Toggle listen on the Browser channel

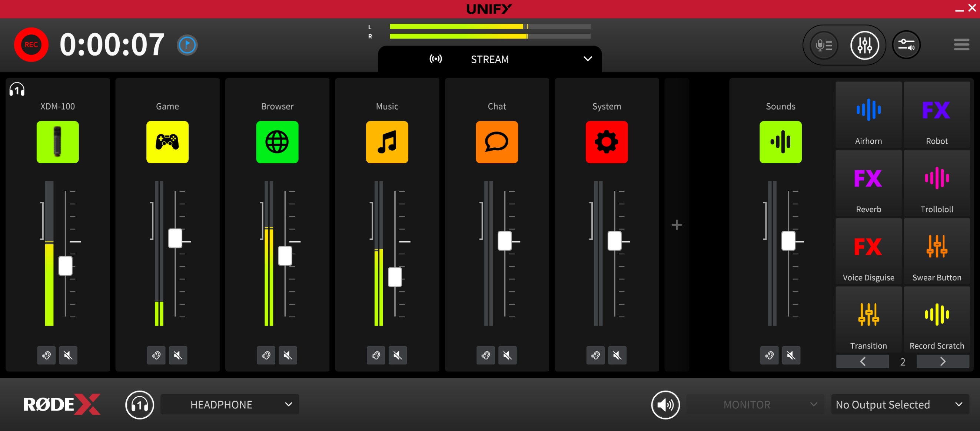(266, 355)
